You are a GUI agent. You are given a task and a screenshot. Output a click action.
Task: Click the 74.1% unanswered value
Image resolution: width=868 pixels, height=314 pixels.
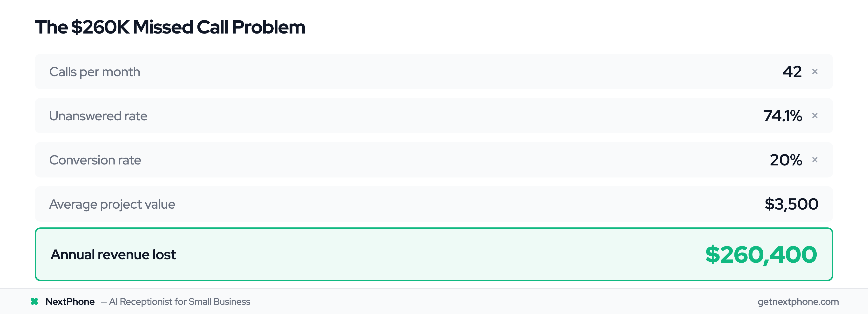(782, 116)
